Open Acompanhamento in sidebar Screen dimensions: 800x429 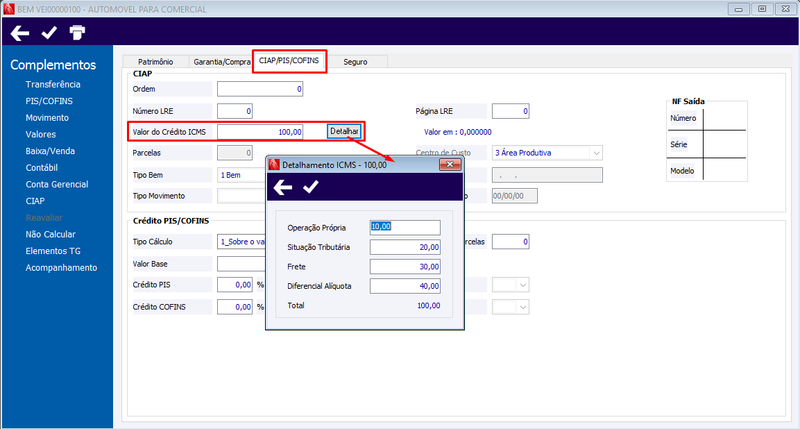(x=61, y=268)
